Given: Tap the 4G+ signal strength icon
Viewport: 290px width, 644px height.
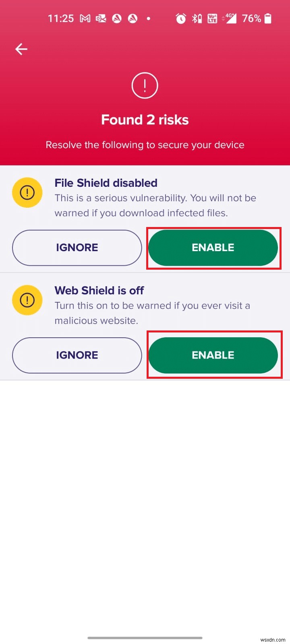Looking at the screenshot, I should 230,18.
